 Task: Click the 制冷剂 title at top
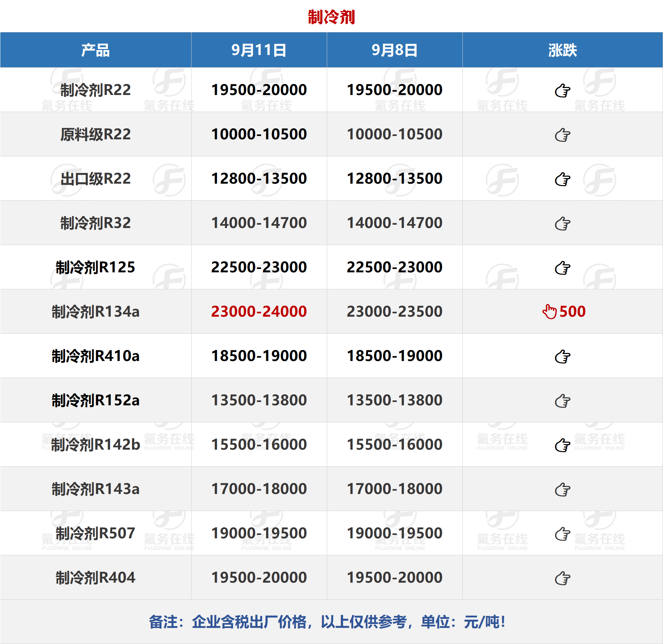(x=331, y=17)
